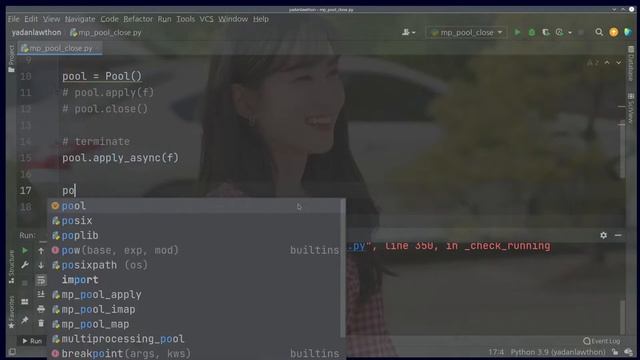Go to previous highlighted error arrow
The height and width of the screenshot is (360, 640).
[607, 62]
